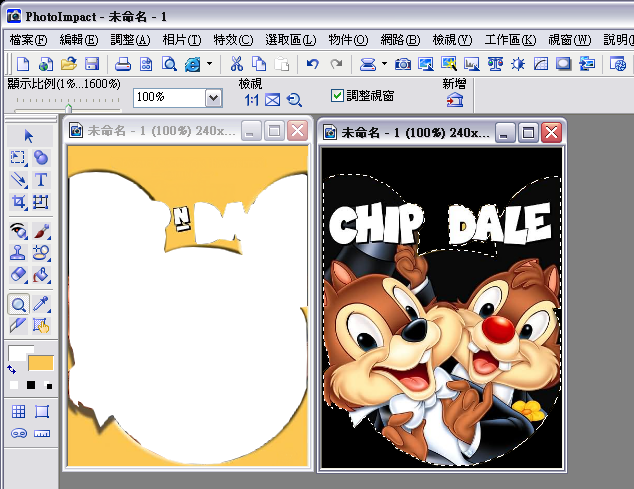Click the white foreground color swatch
The height and width of the screenshot is (489, 634).
tap(19, 353)
